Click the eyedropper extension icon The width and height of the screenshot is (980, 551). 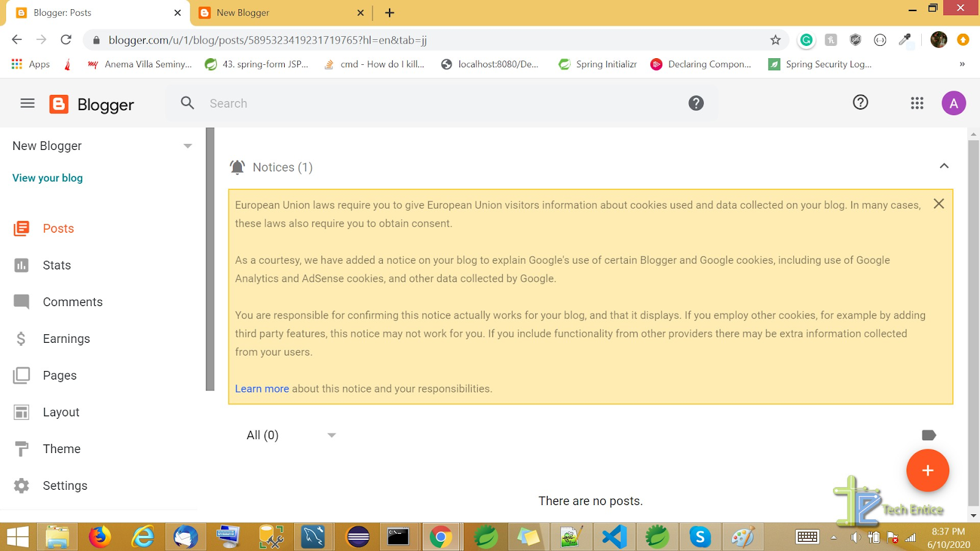905,40
